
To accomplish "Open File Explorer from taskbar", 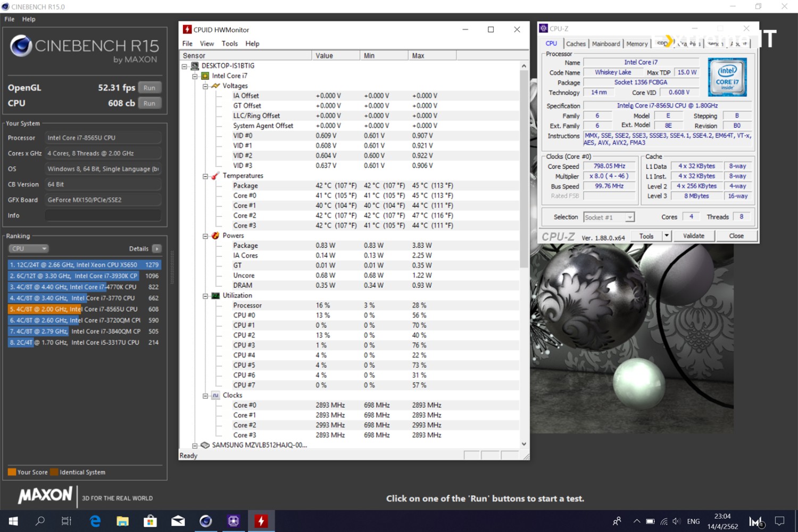I will 122,521.
